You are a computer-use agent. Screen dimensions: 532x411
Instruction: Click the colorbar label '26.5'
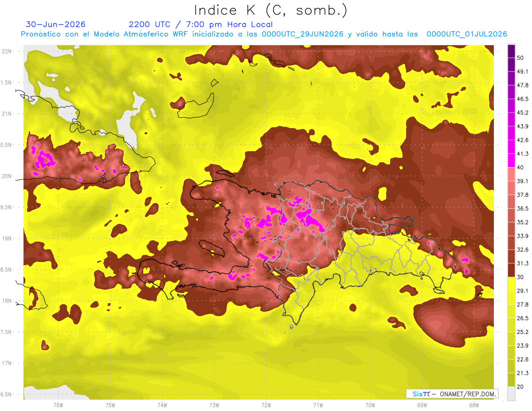point(522,318)
